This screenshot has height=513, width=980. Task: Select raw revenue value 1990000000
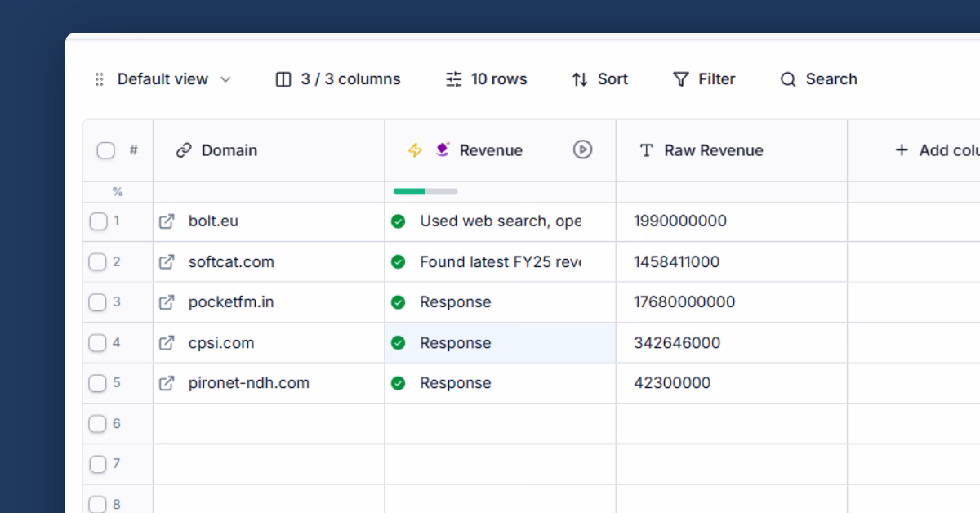[x=680, y=221]
